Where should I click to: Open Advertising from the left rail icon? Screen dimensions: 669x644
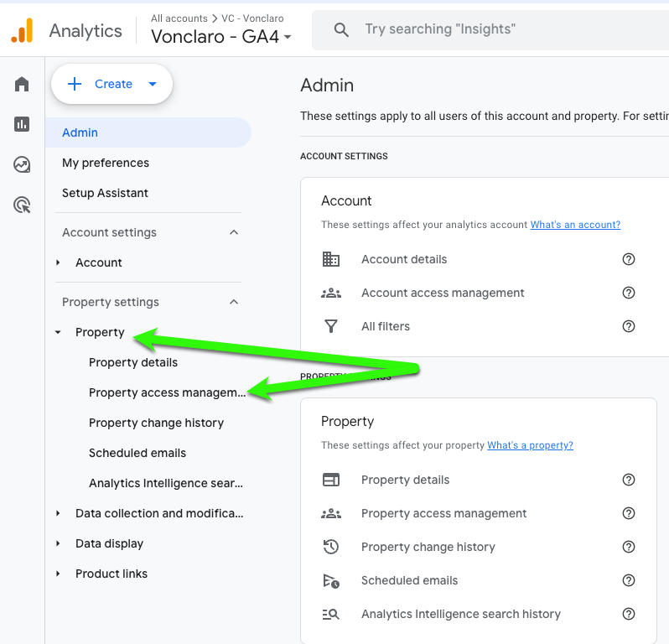22,205
